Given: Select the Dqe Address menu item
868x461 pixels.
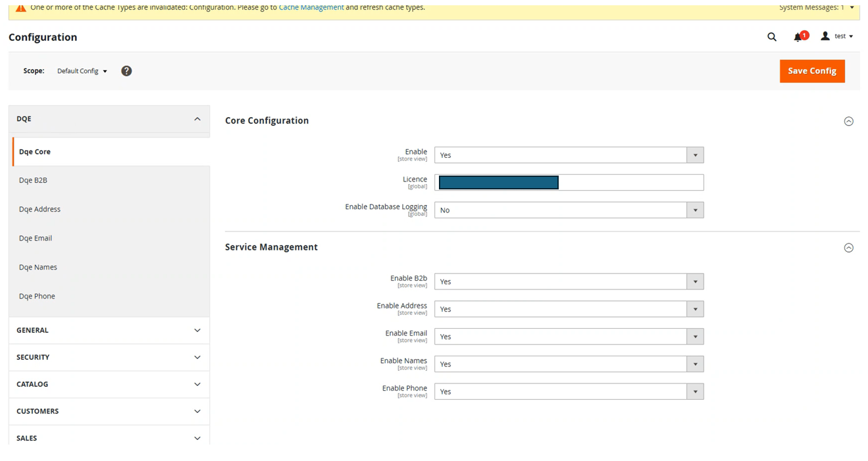Looking at the screenshot, I should [39, 209].
